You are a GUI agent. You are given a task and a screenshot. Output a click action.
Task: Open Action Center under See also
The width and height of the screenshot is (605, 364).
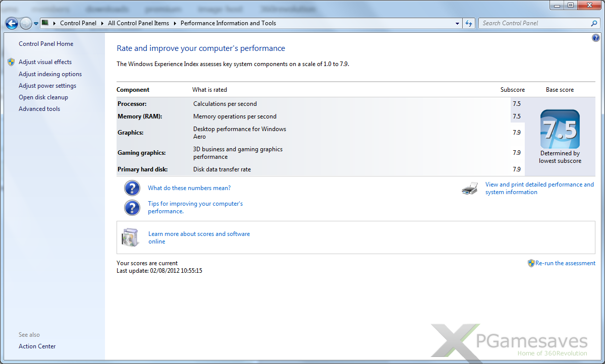point(37,346)
